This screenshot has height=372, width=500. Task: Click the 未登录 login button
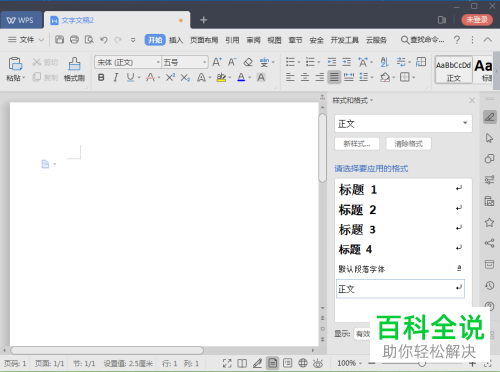tap(477, 20)
